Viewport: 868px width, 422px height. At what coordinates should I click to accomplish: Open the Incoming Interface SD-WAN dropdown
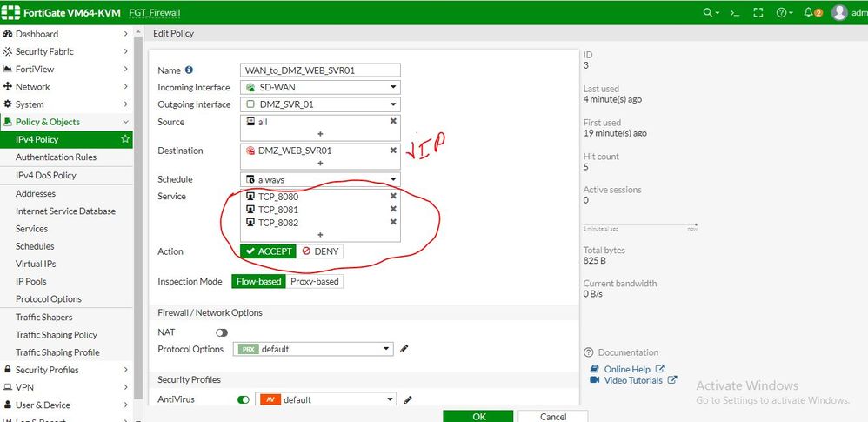(320, 87)
